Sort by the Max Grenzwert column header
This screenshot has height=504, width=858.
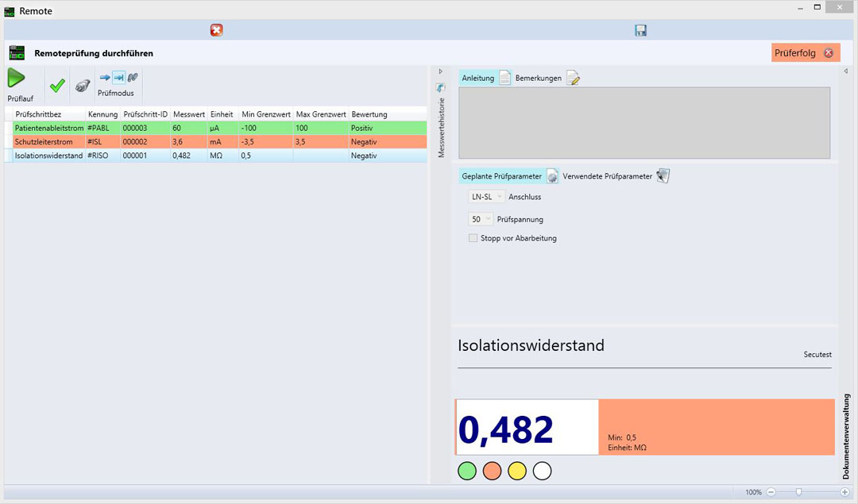(x=321, y=114)
